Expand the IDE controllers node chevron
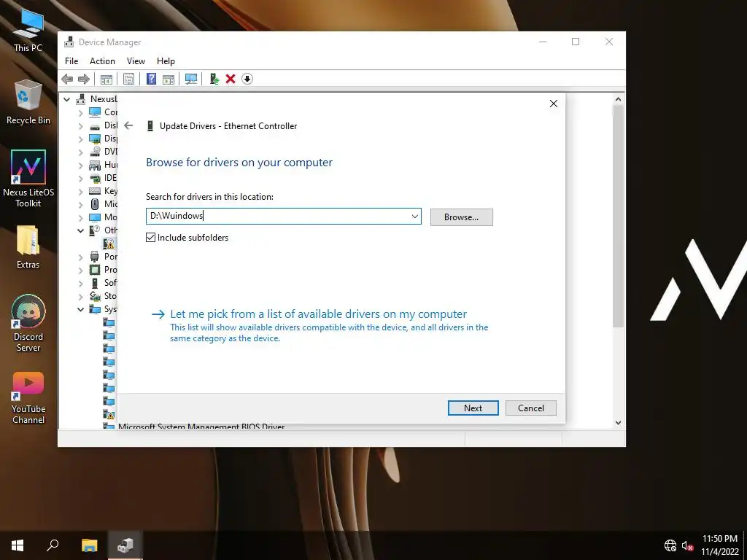This screenshot has width=747, height=560. point(80,178)
